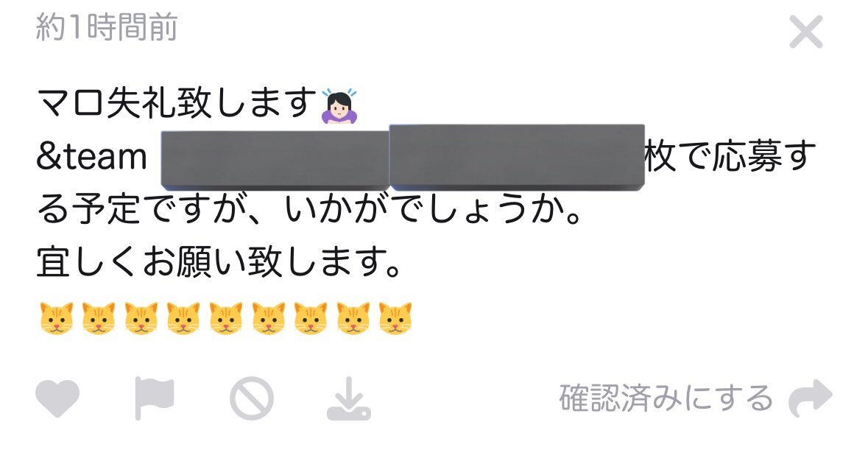Click the 宜しくお願い致します line
This screenshot has width=868, height=464.
(x=219, y=262)
